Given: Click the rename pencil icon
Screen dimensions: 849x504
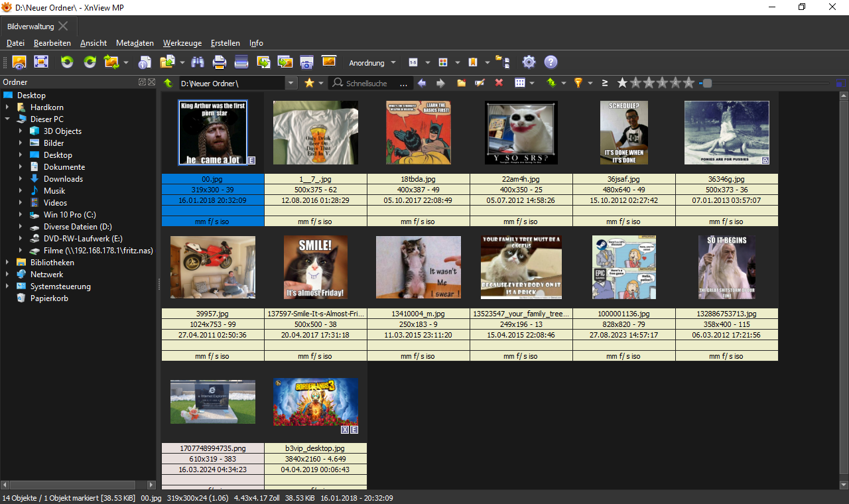Looking at the screenshot, I should click(480, 83).
